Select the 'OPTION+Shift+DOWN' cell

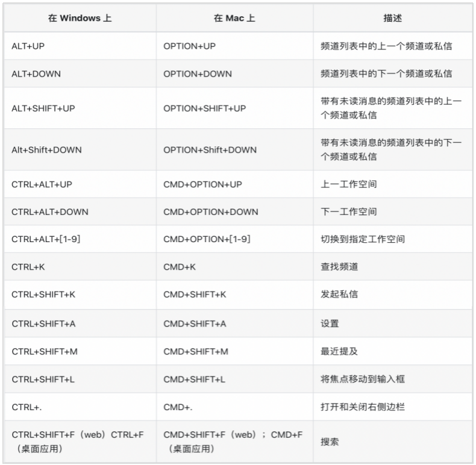click(234, 149)
